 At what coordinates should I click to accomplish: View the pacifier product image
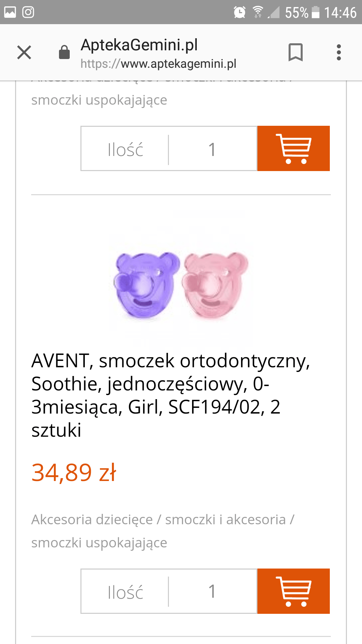point(181,285)
